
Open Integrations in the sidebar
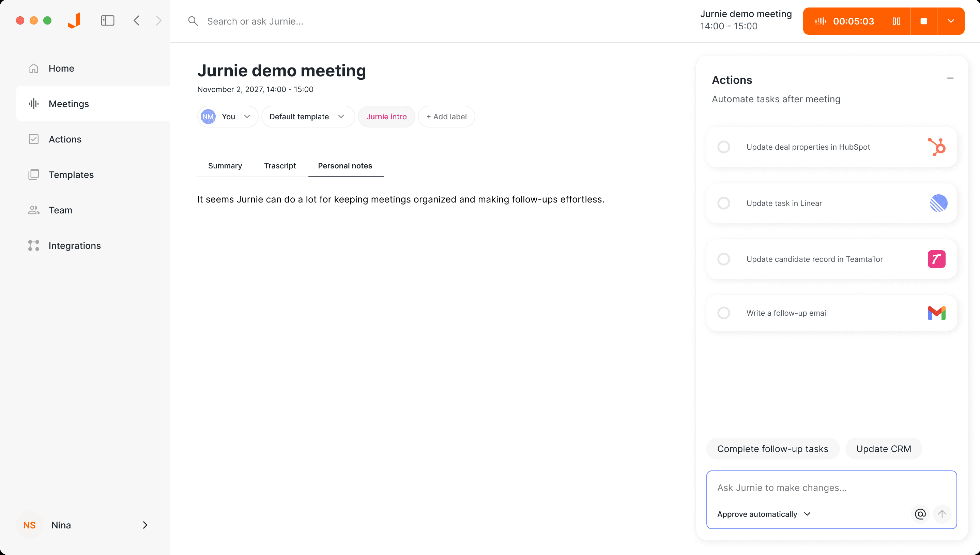[75, 245]
